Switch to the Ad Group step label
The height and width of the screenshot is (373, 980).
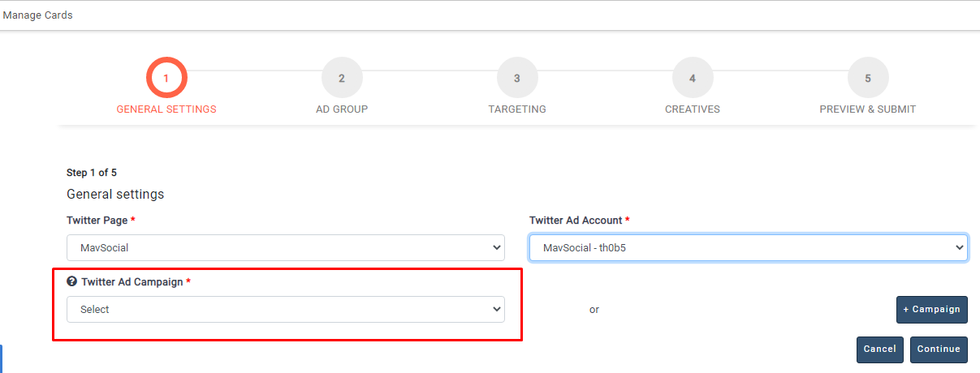pos(342,109)
